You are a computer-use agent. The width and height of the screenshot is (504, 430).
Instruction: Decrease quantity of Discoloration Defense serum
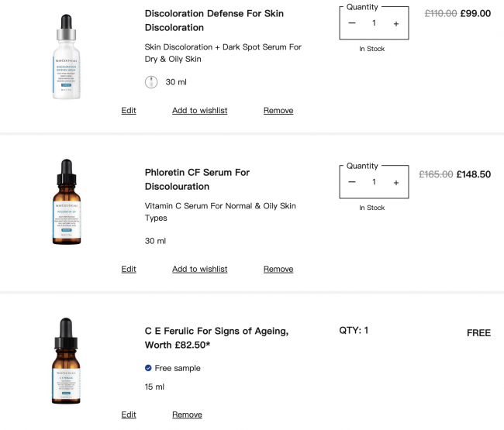[352, 23]
